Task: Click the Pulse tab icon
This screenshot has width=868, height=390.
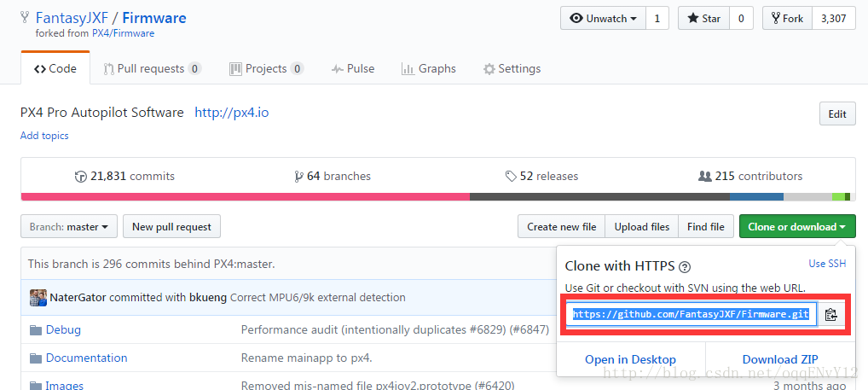Action: pyautogui.click(x=337, y=69)
